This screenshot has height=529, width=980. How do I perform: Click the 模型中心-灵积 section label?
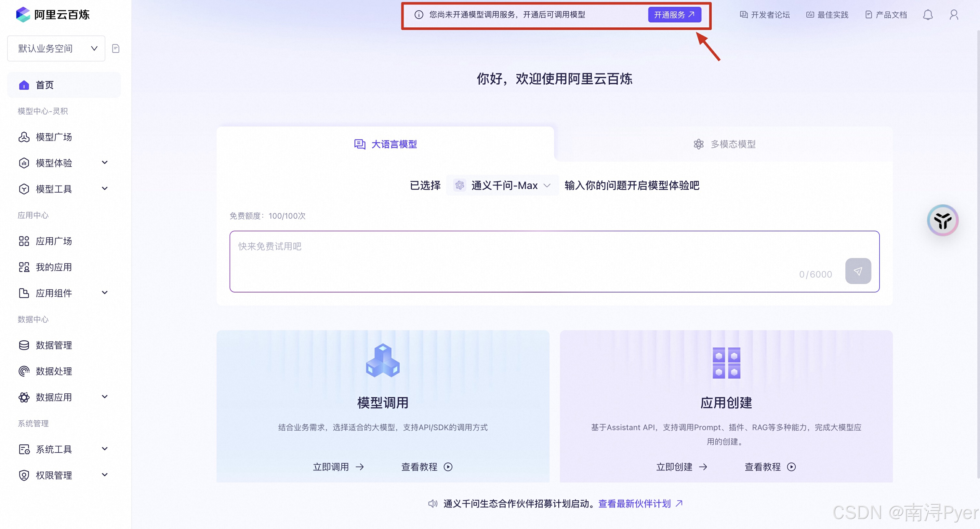tap(43, 111)
